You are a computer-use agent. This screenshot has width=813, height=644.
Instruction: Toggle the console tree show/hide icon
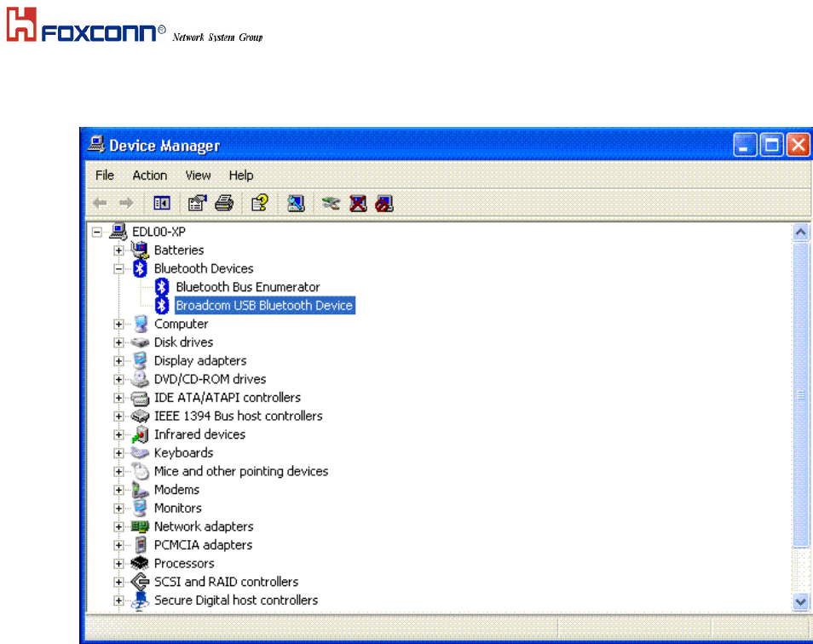pyautogui.click(x=162, y=203)
